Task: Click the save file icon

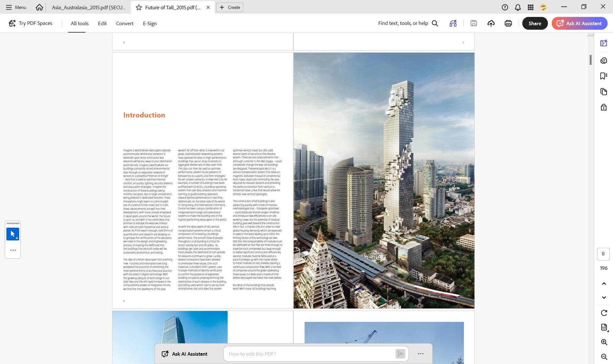Action: [x=474, y=23]
